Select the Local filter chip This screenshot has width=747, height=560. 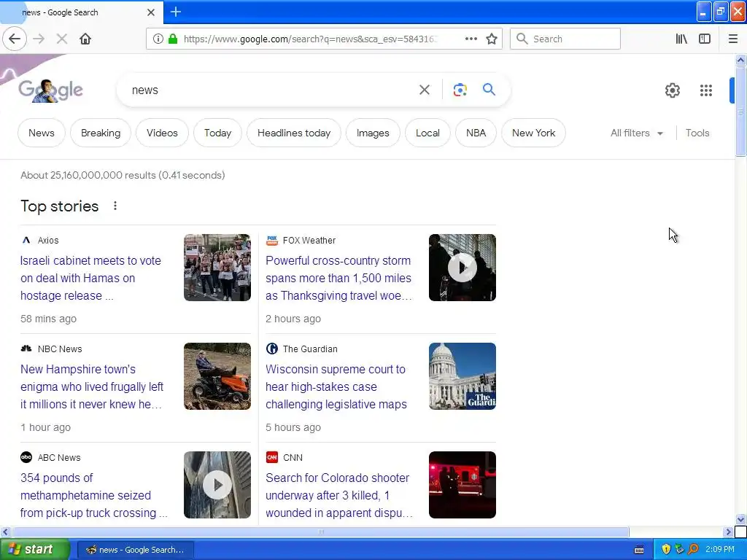pyautogui.click(x=427, y=133)
